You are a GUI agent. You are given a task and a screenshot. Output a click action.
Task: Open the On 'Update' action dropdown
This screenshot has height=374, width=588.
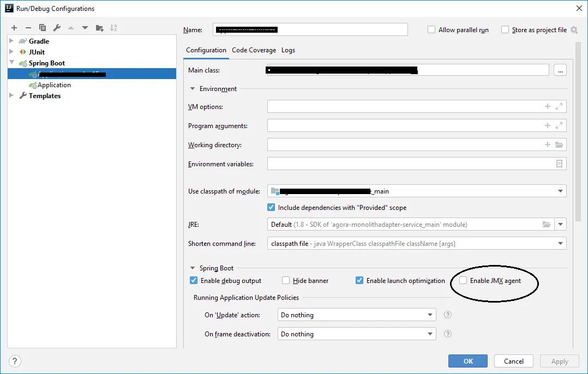point(430,315)
